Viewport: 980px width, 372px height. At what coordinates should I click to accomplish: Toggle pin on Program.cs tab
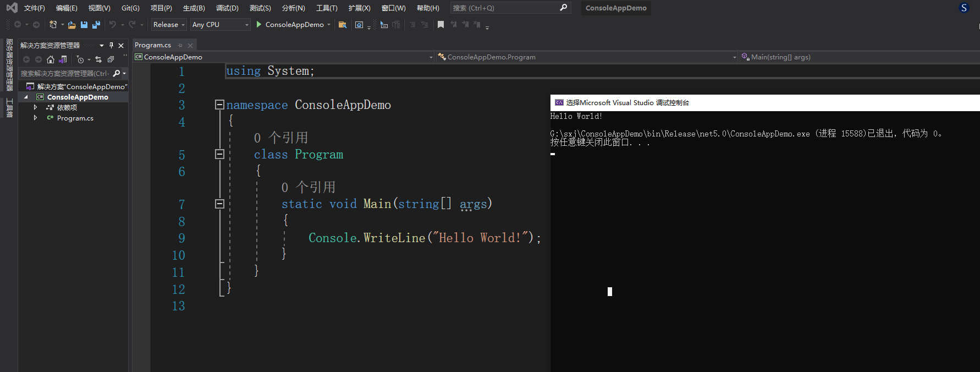click(180, 45)
